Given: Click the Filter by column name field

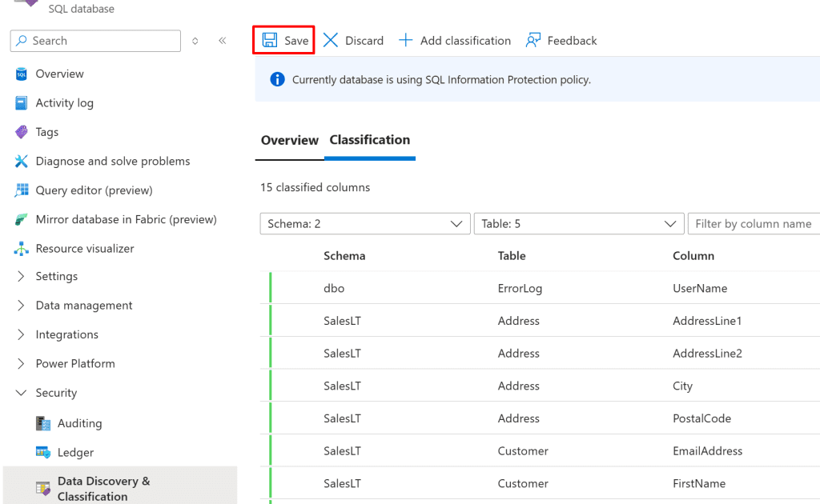Looking at the screenshot, I should 753,224.
